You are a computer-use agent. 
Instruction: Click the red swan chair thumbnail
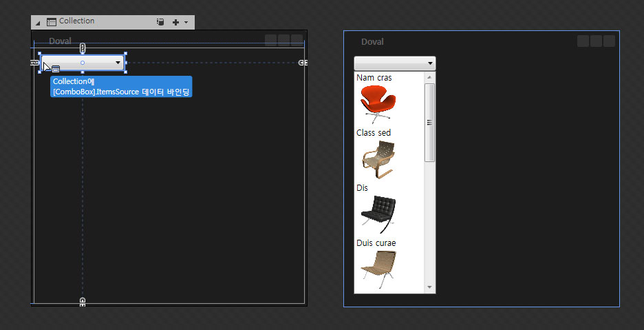pyautogui.click(x=378, y=104)
